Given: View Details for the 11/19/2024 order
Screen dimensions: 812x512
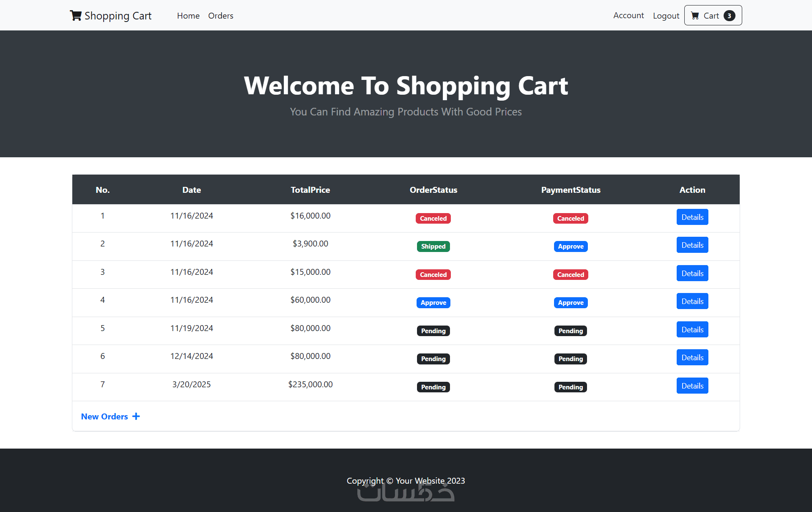Looking at the screenshot, I should click(x=692, y=329).
